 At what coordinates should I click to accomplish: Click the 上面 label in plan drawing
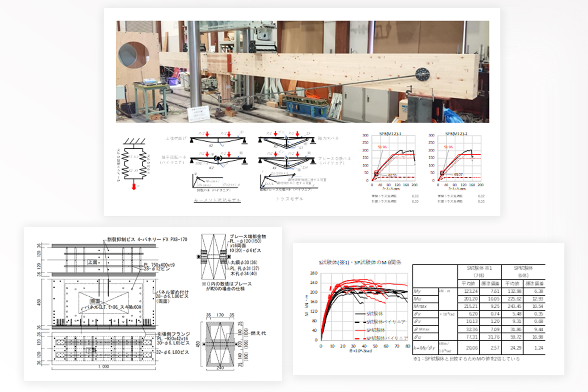click(92, 262)
